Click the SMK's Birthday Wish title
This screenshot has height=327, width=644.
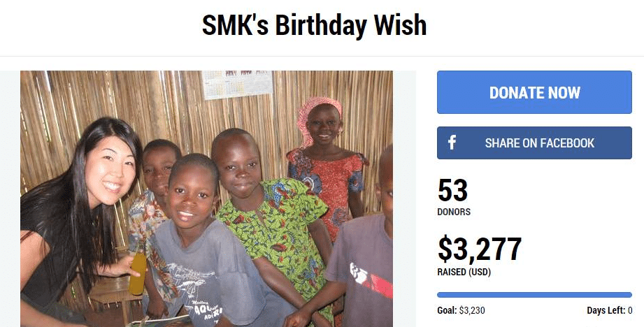point(314,25)
